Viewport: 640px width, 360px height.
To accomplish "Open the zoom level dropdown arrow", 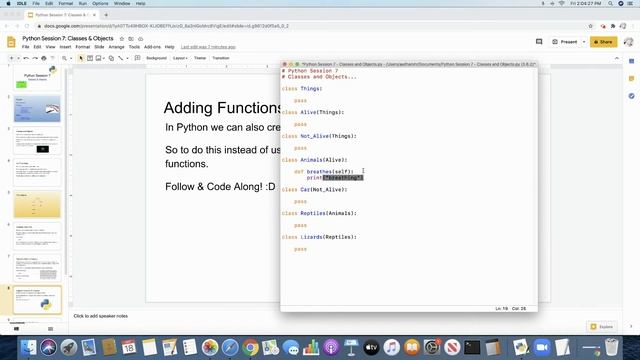I will click(x=71, y=58).
